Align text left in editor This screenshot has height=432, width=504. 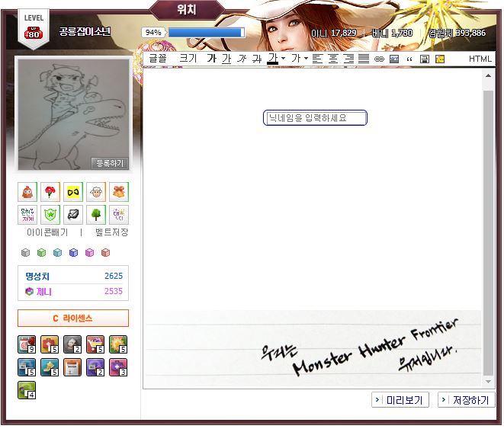coord(317,59)
